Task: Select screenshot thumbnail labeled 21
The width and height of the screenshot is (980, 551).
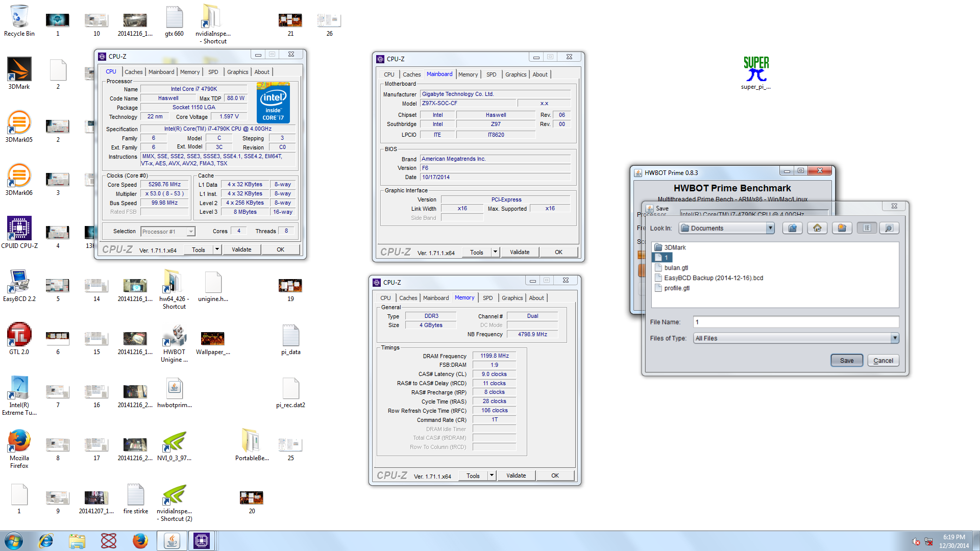Action: (x=290, y=24)
